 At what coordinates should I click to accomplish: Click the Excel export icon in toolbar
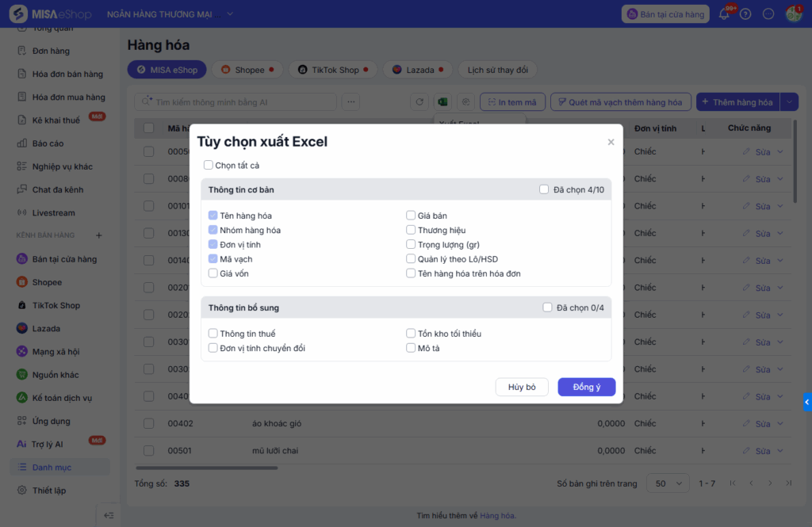click(x=442, y=102)
